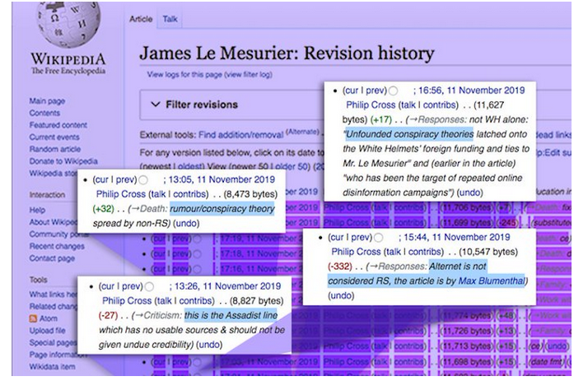This screenshot has height=381, width=588.
Task: Click highlighted 'this is the Assadist line'
Action: coord(231,315)
